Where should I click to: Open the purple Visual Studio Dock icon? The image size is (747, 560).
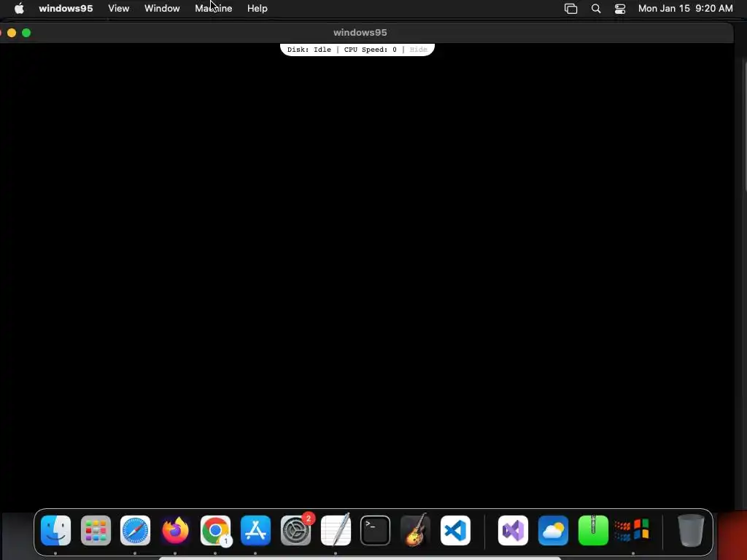513,531
